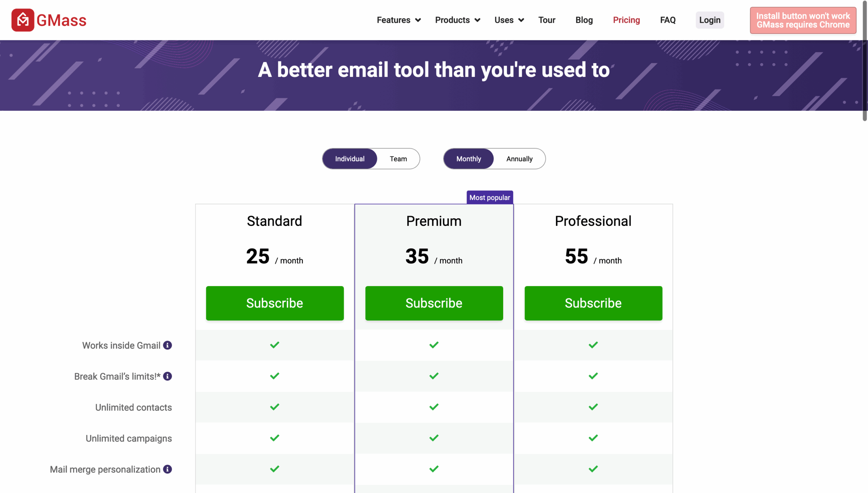
Task: Switch billing to Annually
Action: (x=519, y=159)
